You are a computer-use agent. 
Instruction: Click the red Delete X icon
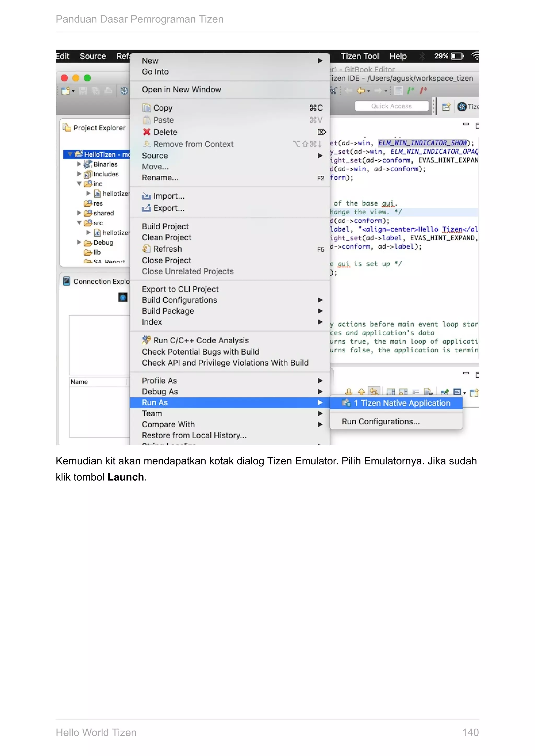(x=147, y=132)
